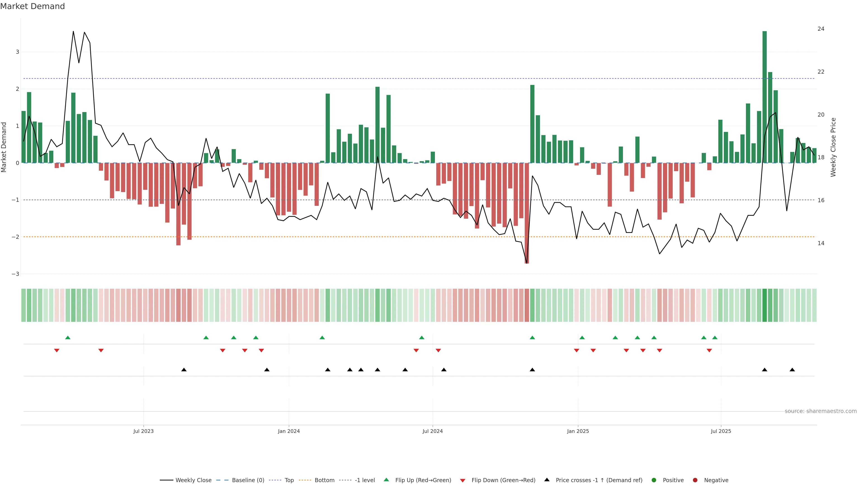
Task: Click the green Flip Up triangle legend icon
Action: (386, 480)
